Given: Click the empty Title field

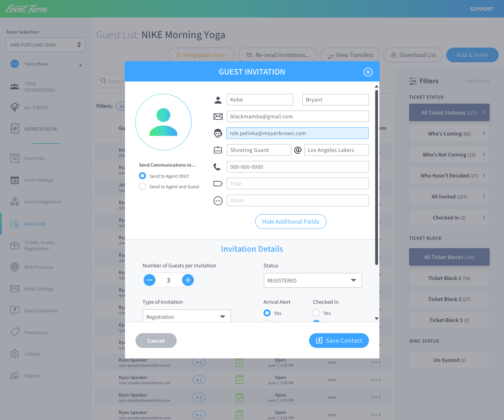Looking at the screenshot, I should (298, 184).
